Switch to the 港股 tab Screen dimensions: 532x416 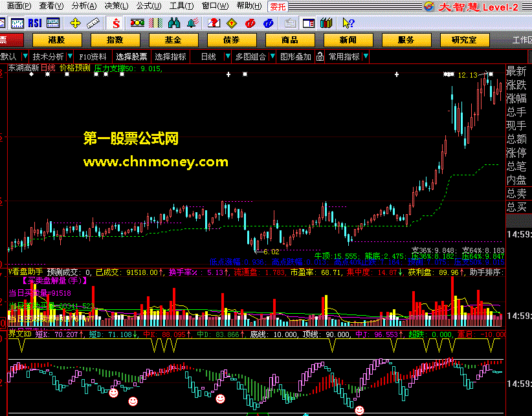click(57, 40)
